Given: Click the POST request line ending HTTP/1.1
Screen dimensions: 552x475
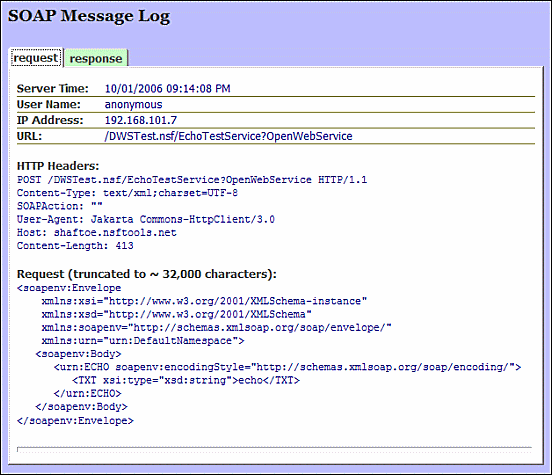Looking at the screenshot, I should point(192,180).
